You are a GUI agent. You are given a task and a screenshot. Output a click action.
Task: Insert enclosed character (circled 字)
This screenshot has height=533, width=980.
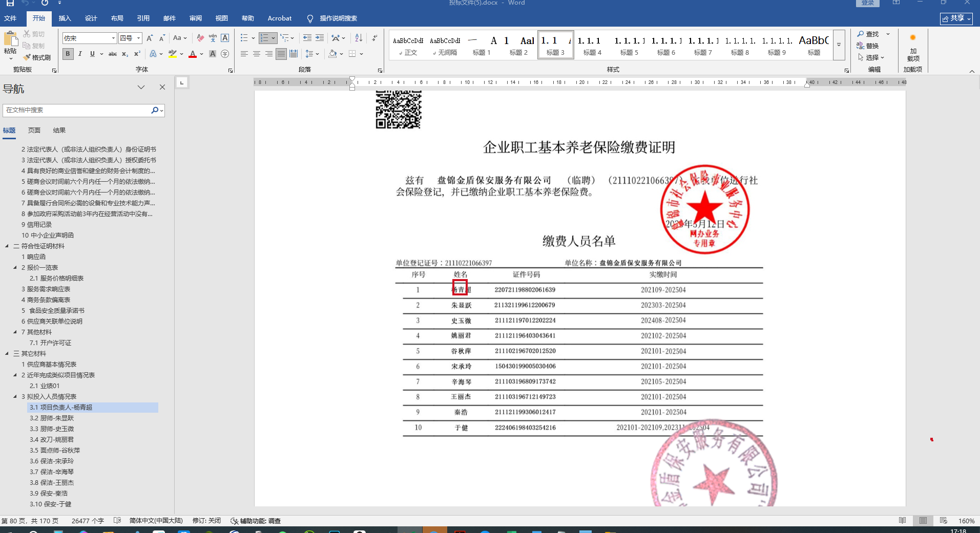click(x=225, y=54)
